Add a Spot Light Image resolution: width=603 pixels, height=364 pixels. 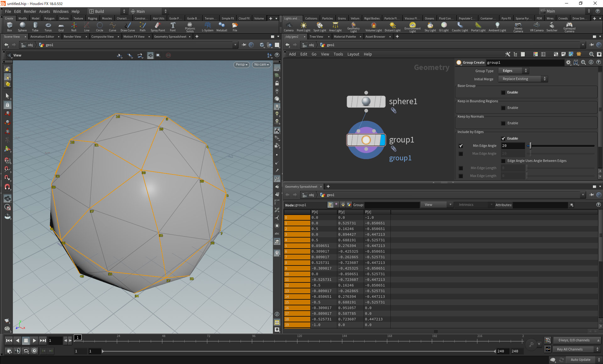click(x=320, y=27)
